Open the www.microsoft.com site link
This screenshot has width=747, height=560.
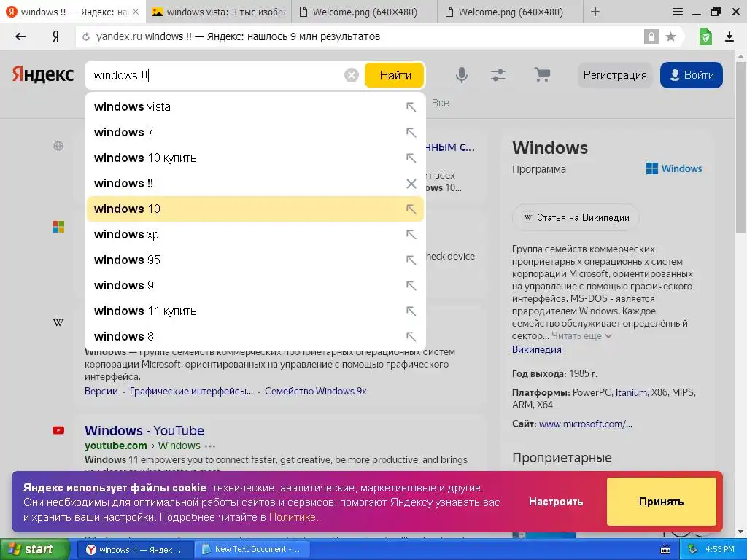pos(586,424)
